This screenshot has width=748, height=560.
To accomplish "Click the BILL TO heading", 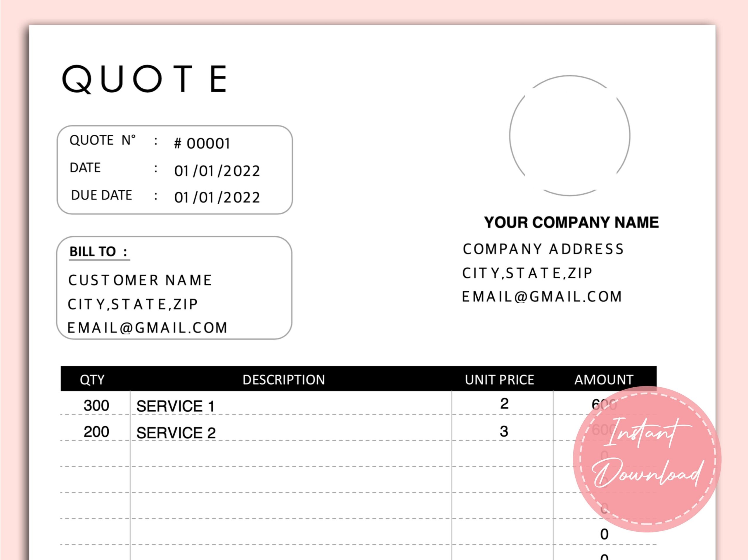I will pos(98,252).
